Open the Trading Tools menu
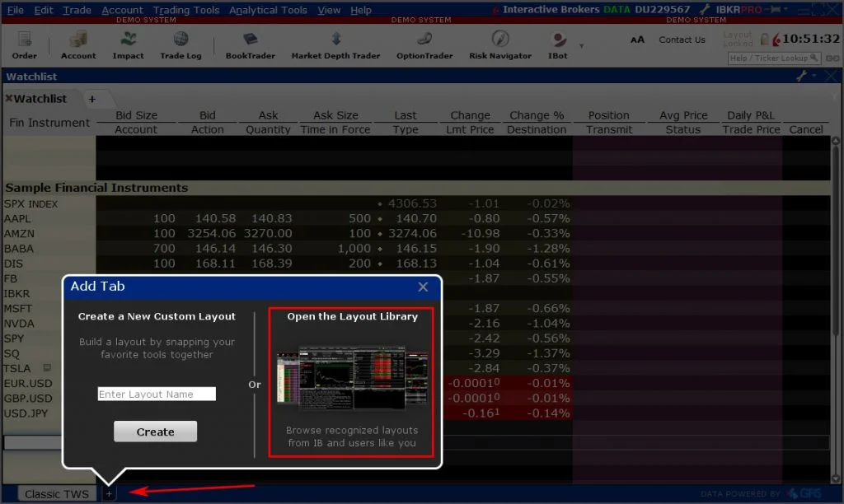 tap(186, 10)
